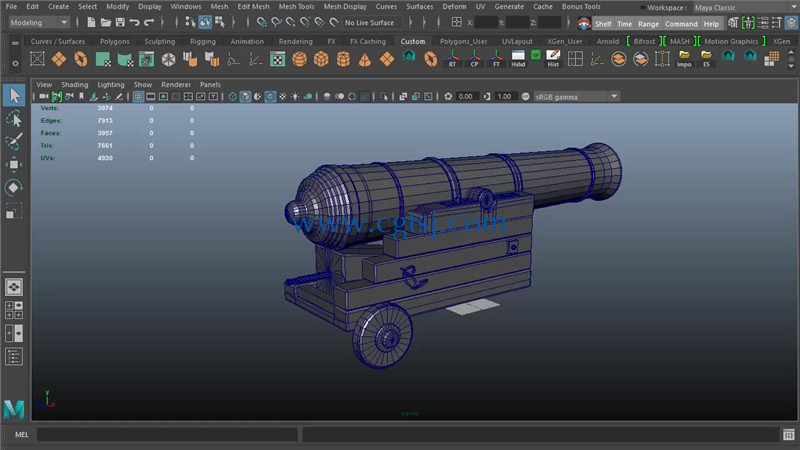The image size is (800, 450).
Task: Click the Hist shelf button
Action: pyautogui.click(x=553, y=59)
